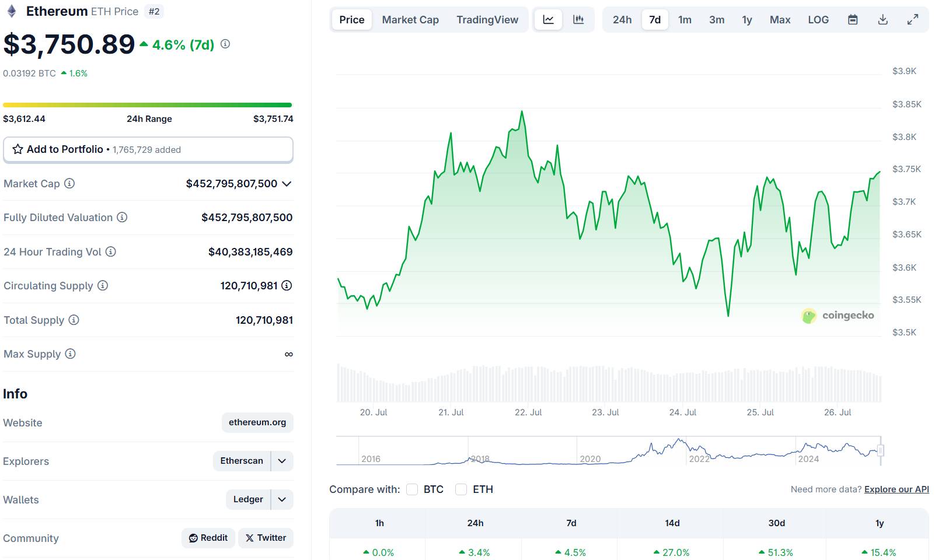Click the 30d column header in performance table

[776, 523]
